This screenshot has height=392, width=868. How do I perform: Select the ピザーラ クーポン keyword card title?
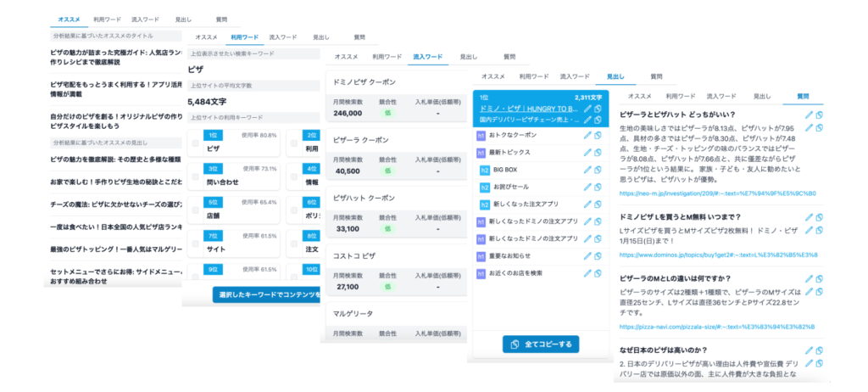[361, 140]
